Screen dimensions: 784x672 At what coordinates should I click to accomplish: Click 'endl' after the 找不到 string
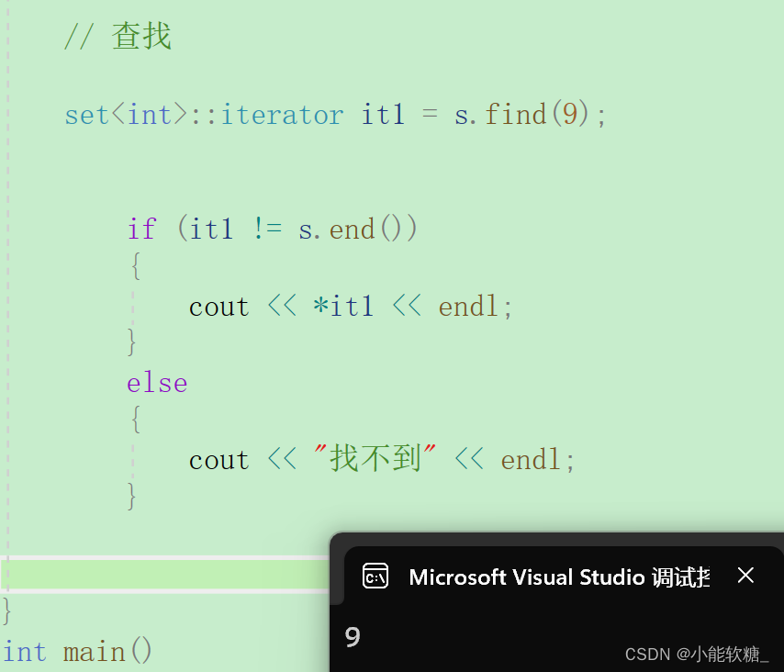tap(531, 459)
